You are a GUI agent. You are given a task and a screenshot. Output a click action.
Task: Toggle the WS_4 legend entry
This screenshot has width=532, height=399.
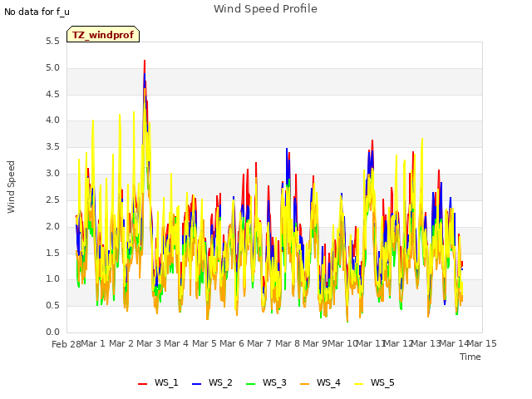point(320,382)
